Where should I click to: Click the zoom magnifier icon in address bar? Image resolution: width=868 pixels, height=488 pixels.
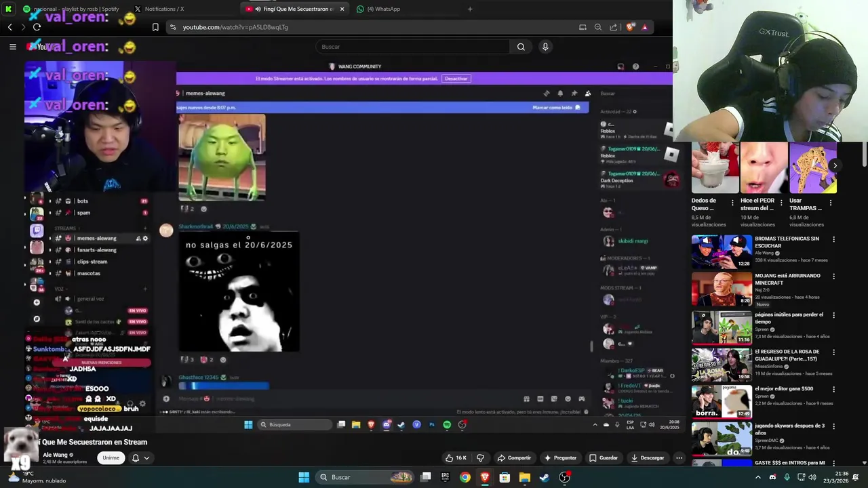597,27
